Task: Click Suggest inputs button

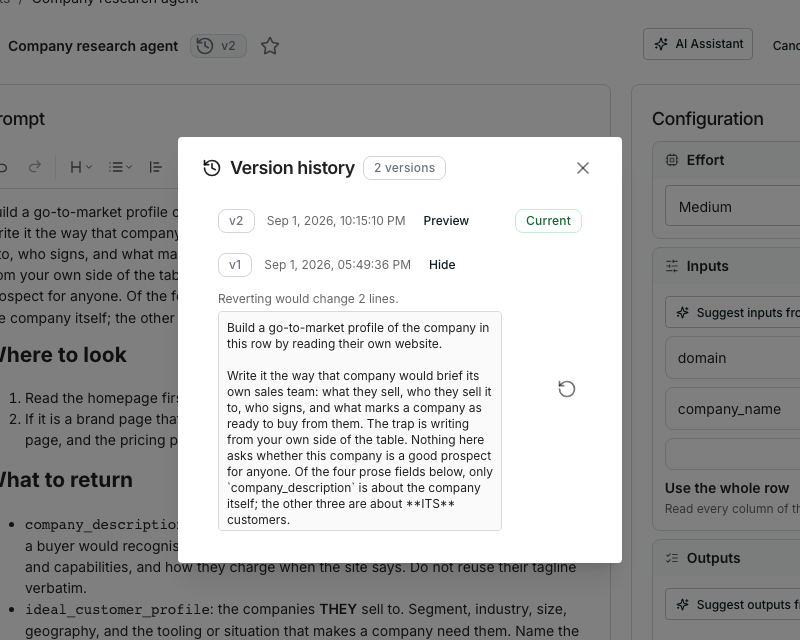Action: pos(733,312)
